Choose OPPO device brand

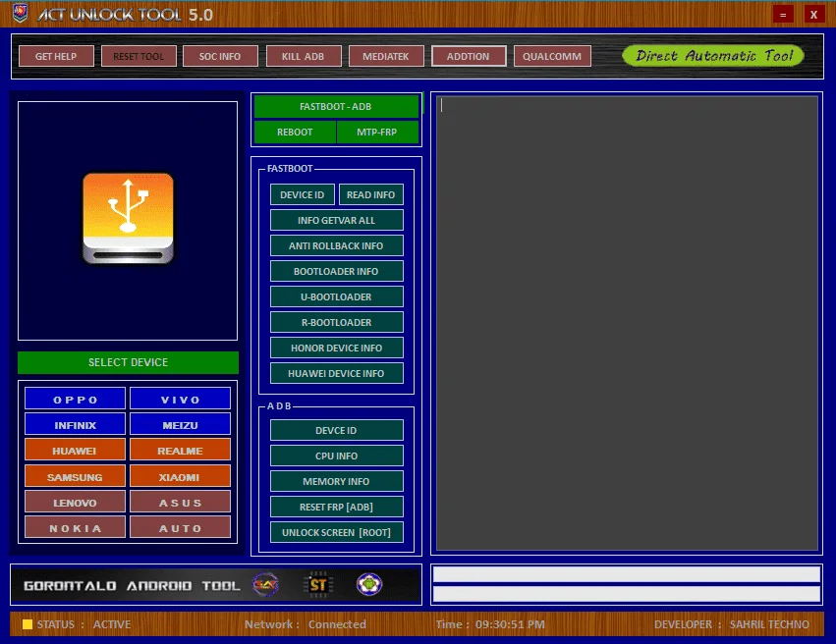pos(76,400)
